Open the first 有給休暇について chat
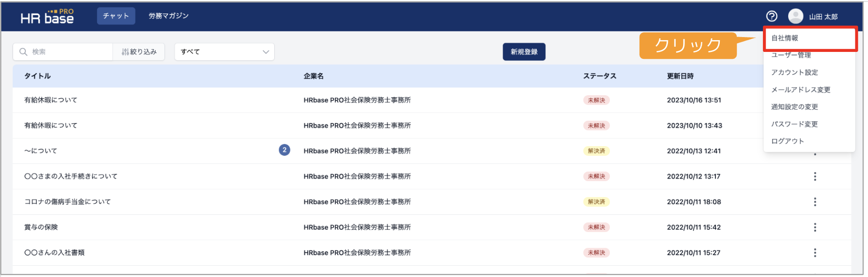The width and height of the screenshot is (868, 277). [x=51, y=100]
